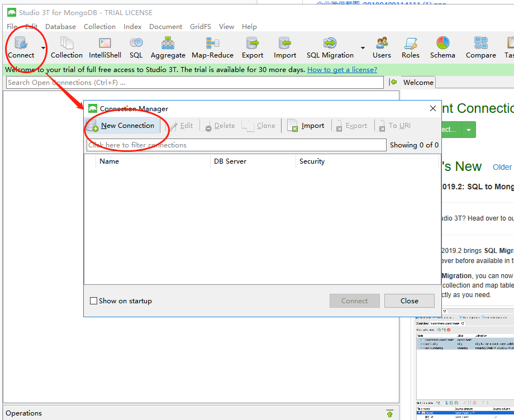Screen dimensions: 514x420
Task: Expand the SQL Migration dropdown arrow
Action: pyautogui.click(x=363, y=48)
